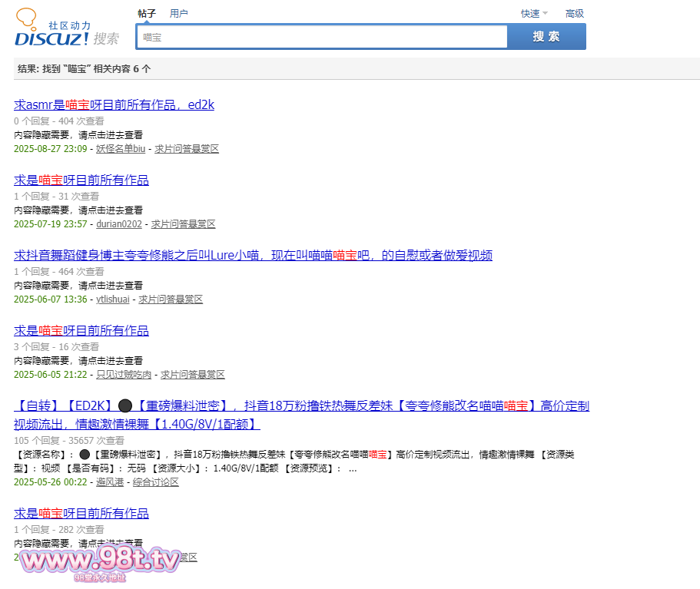Open 求片问答悬赏区 link beside 只见过贼吃肉

coord(193,375)
